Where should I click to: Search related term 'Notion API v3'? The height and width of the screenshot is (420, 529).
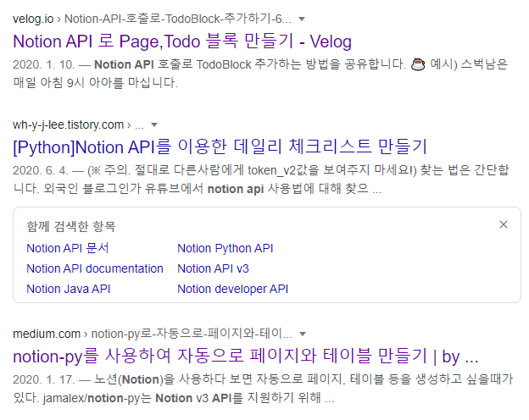[x=214, y=268]
